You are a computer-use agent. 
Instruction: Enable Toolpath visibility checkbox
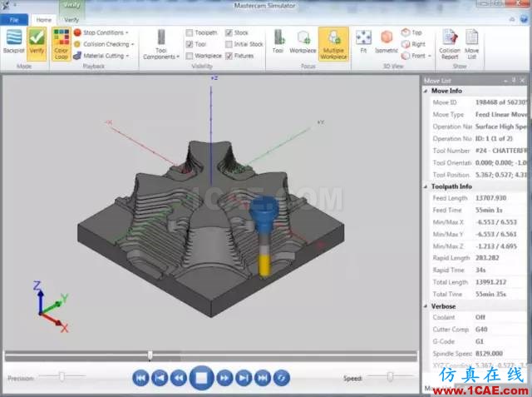[190, 33]
